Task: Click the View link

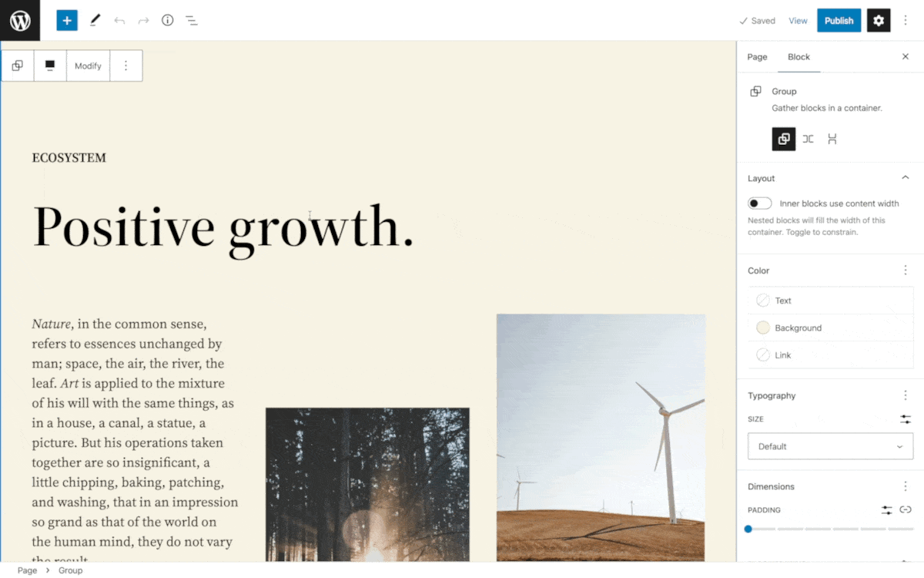Action: pyautogui.click(x=798, y=21)
